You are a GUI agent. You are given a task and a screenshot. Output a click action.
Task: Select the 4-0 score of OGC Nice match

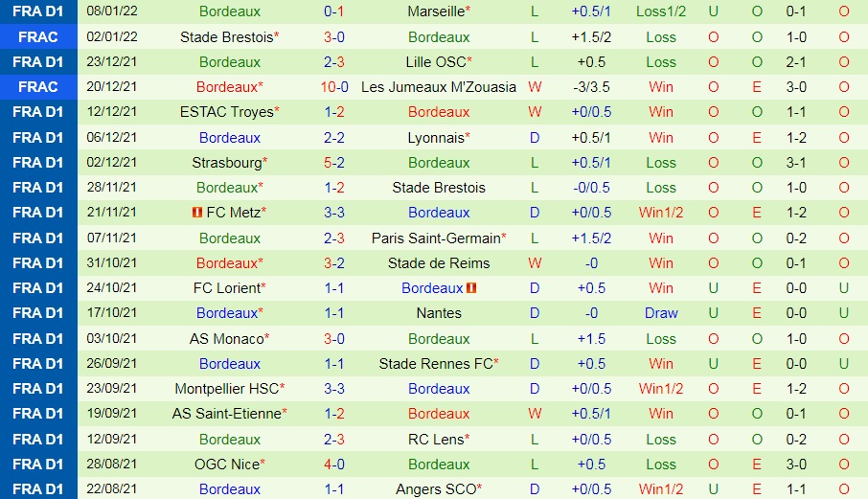click(x=334, y=464)
